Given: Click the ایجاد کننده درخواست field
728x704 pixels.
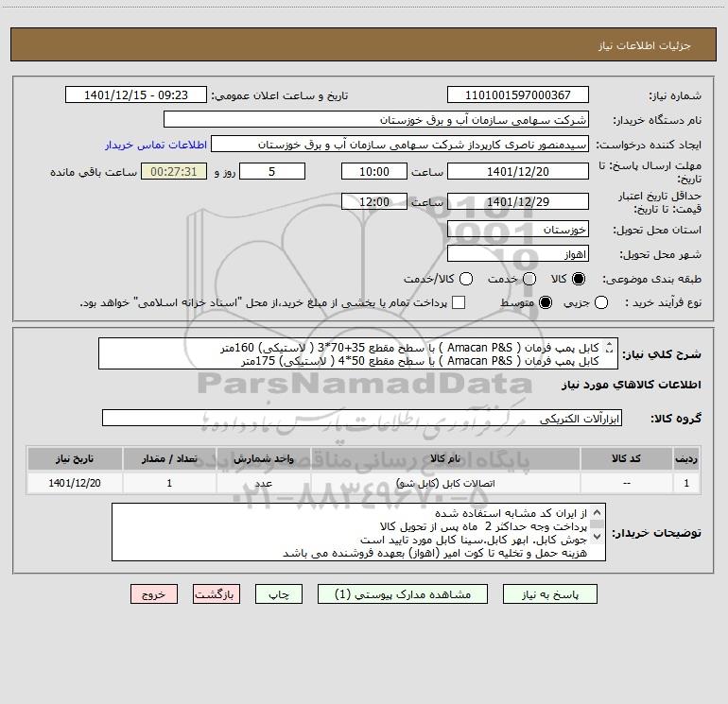Looking at the screenshot, I should click(400, 144).
